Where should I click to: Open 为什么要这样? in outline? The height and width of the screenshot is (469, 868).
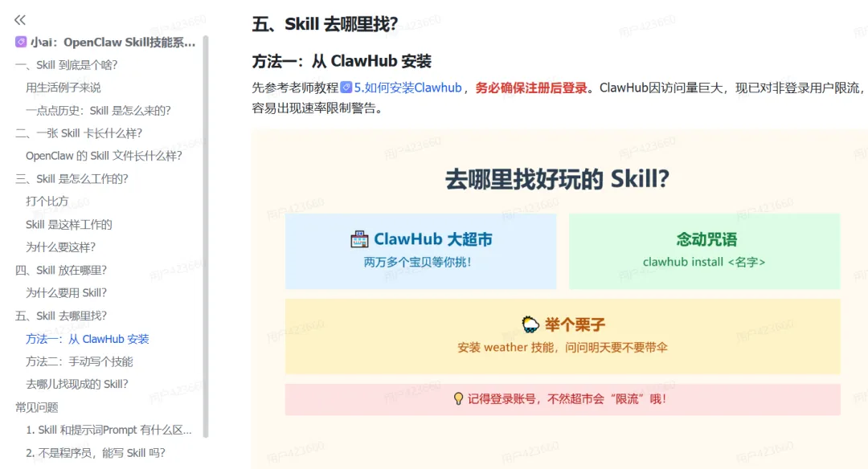60,247
